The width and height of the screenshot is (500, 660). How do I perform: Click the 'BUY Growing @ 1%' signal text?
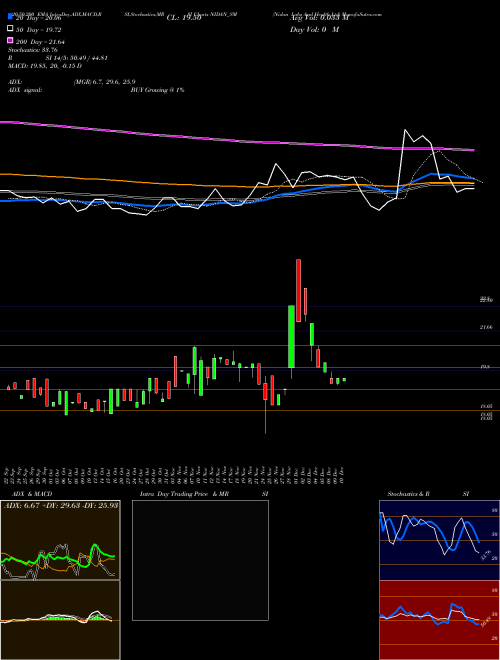tap(157, 90)
